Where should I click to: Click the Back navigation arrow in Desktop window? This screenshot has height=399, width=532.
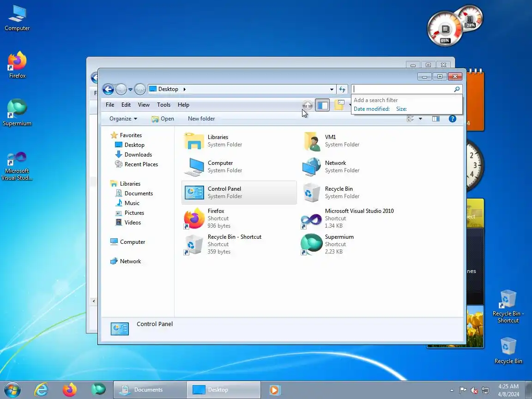coord(108,89)
